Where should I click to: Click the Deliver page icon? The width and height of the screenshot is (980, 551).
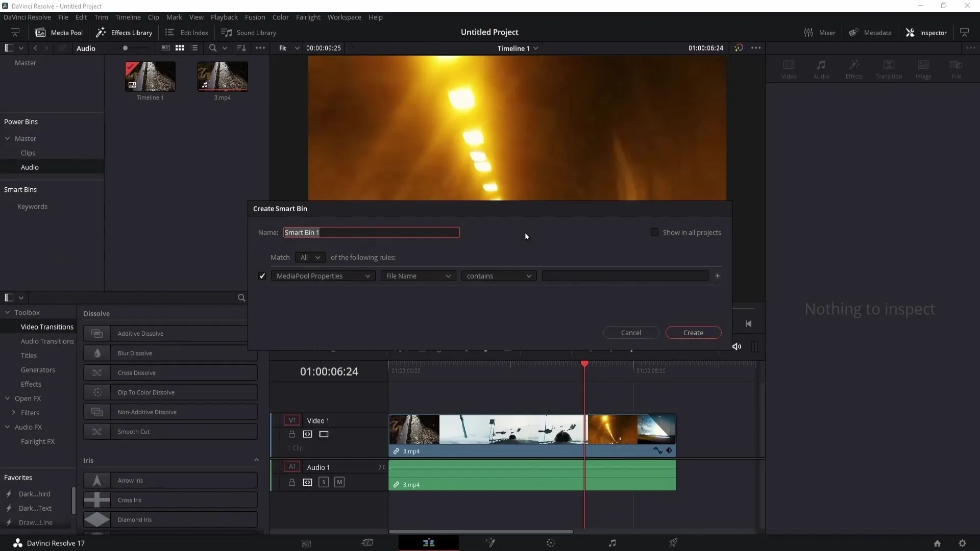[x=674, y=543]
